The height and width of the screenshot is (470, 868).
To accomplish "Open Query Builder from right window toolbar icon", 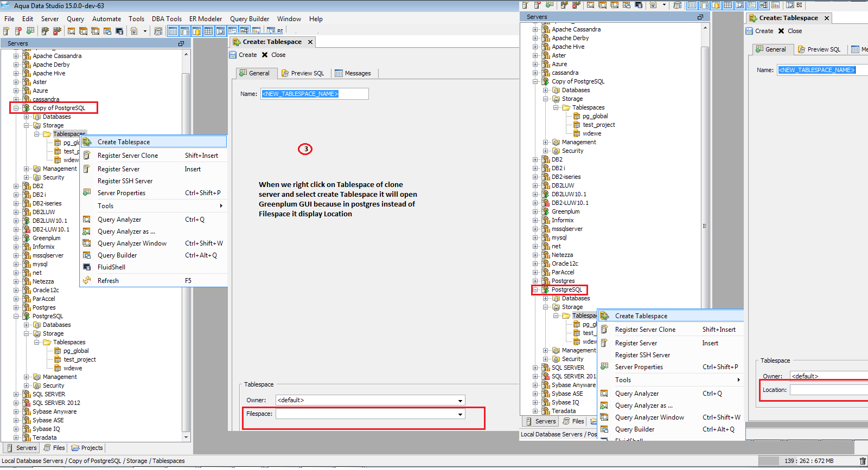I will [627, 5].
